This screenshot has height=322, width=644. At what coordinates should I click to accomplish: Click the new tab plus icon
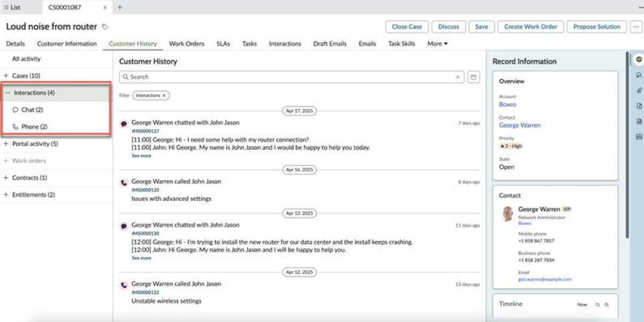(120, 8)
